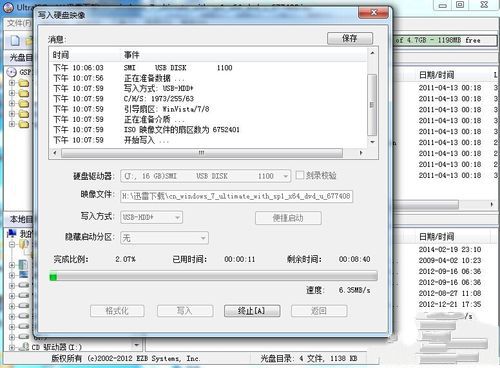Click the new file toolbar icon

(15, 41)
